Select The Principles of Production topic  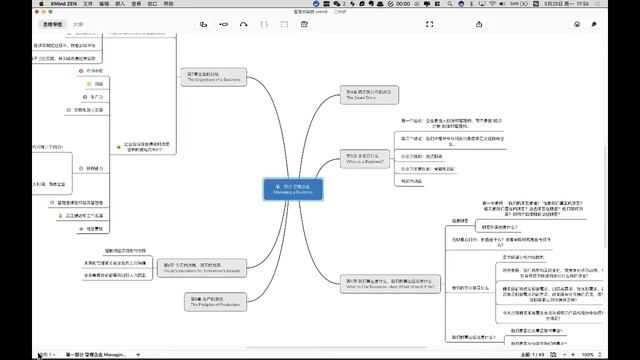pyautogui.click(x=216, y=302)
